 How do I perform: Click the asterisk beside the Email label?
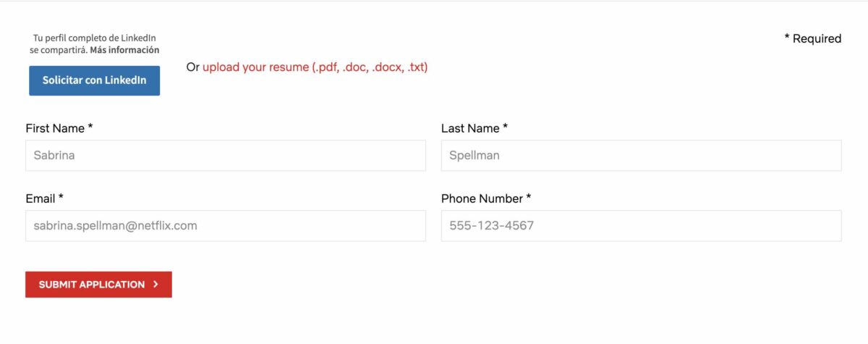tap(61, 198)
